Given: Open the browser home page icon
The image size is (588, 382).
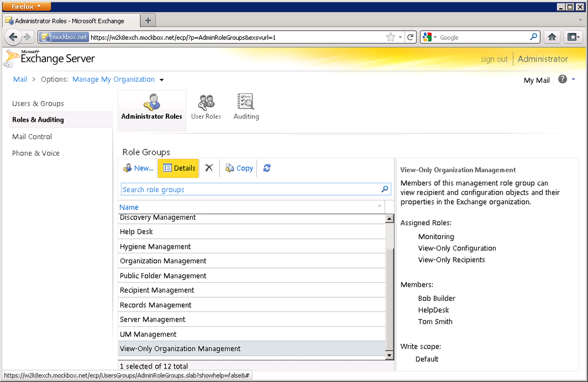Looking at the screenshot, I should pos(552,37).
